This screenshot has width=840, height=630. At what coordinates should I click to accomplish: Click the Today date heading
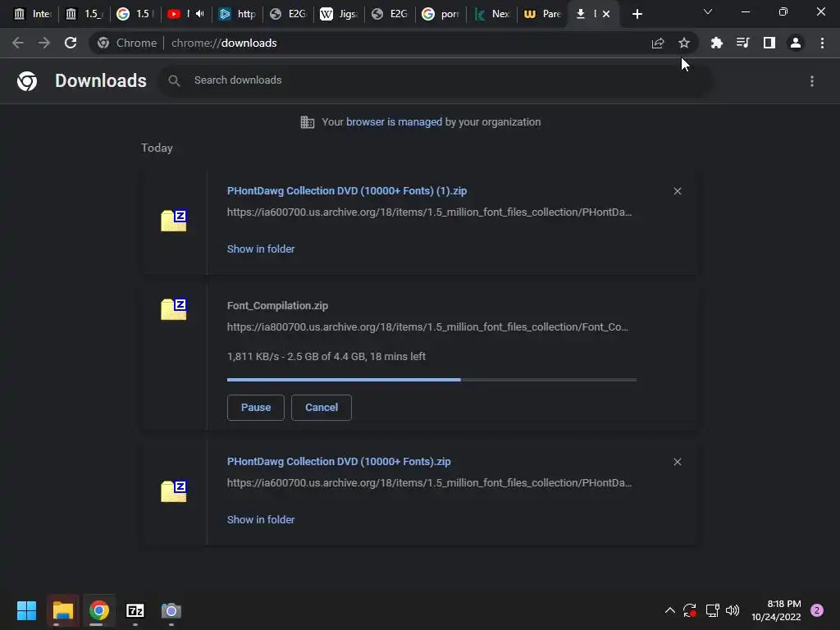click(157, 148)
